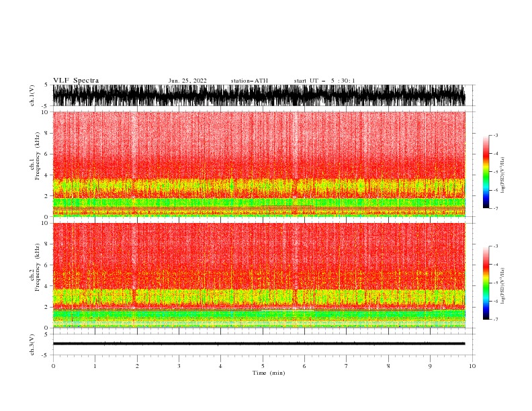Click the time axis tick label '10'
This screenshot has height=411, width=532.
[472, 366]
